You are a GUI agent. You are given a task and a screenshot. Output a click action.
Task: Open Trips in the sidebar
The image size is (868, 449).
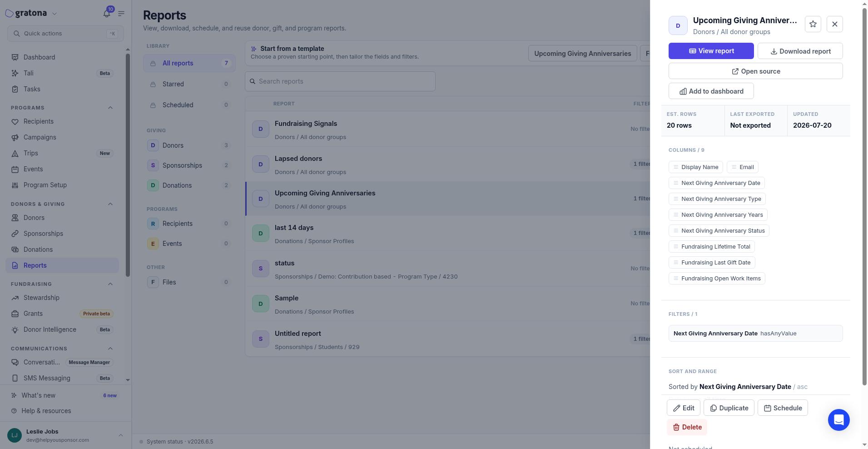pyautogui.click(x=62, y=153)
